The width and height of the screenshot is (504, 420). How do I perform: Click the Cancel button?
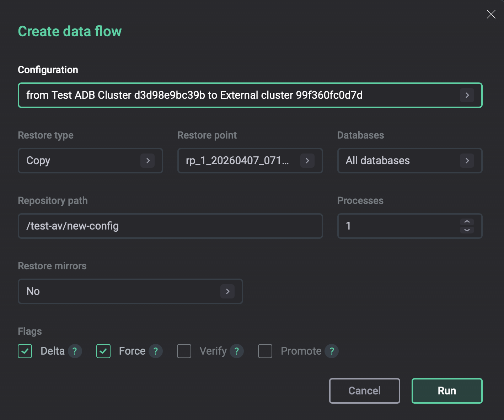tap(364, 391)
